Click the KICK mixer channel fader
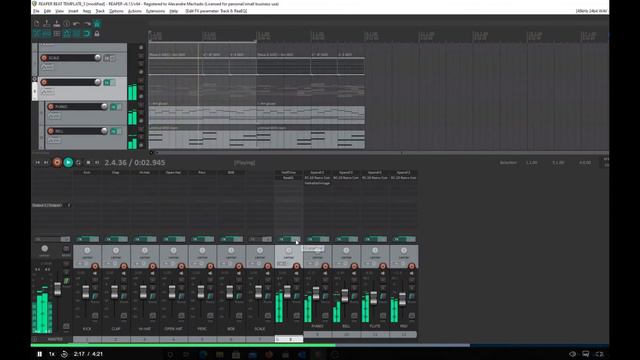 tap(86, 292)
